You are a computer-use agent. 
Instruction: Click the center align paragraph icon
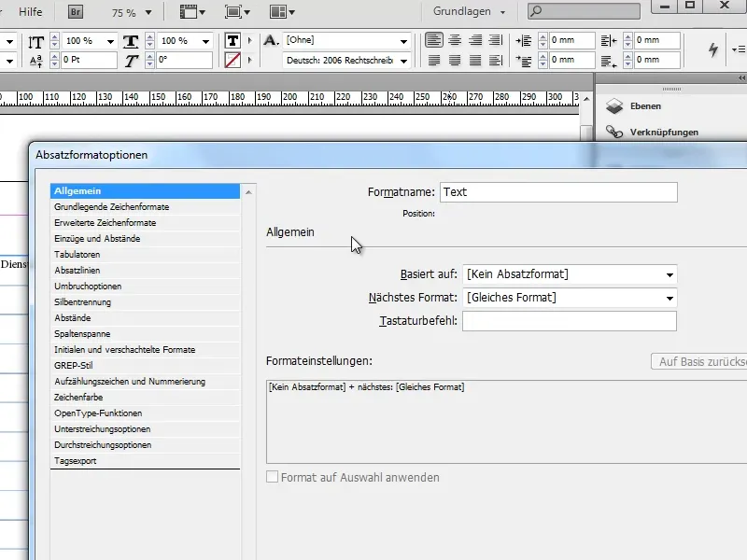click(455, 41)
